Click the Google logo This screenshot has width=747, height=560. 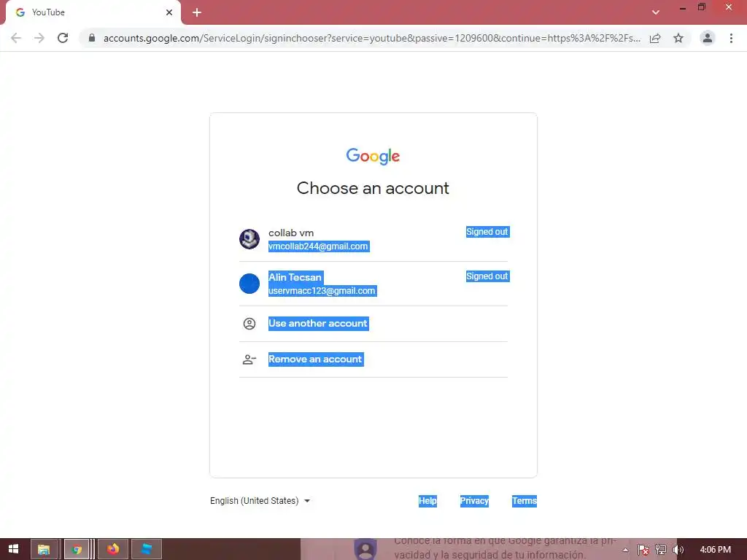[x=373, y=156]
